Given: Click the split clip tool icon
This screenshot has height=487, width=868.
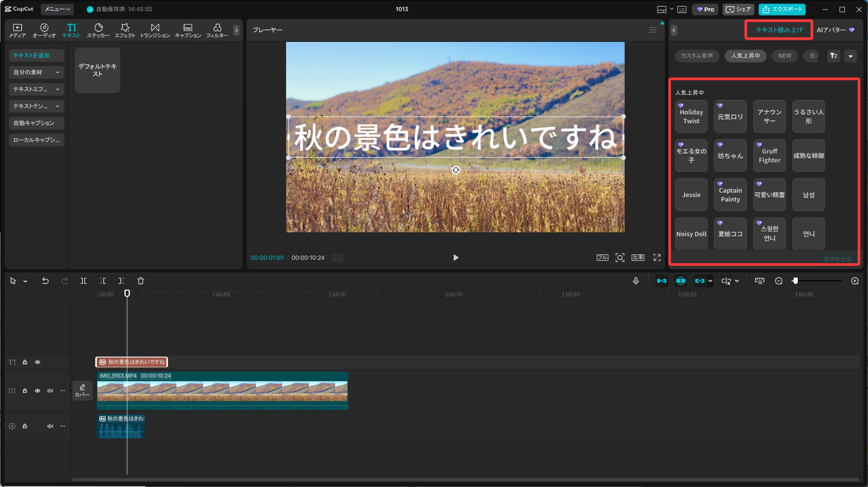Looking at the screenshot, I should tap(83, 281).
